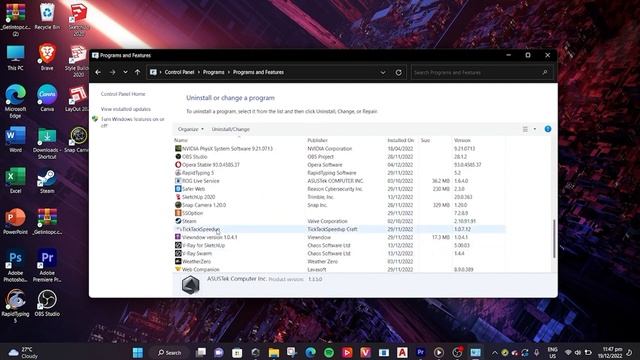The image size is (640, 360).
Task: Open the More view options dropdown arrow
Action: pyautogui.click(x=535, y=129)
